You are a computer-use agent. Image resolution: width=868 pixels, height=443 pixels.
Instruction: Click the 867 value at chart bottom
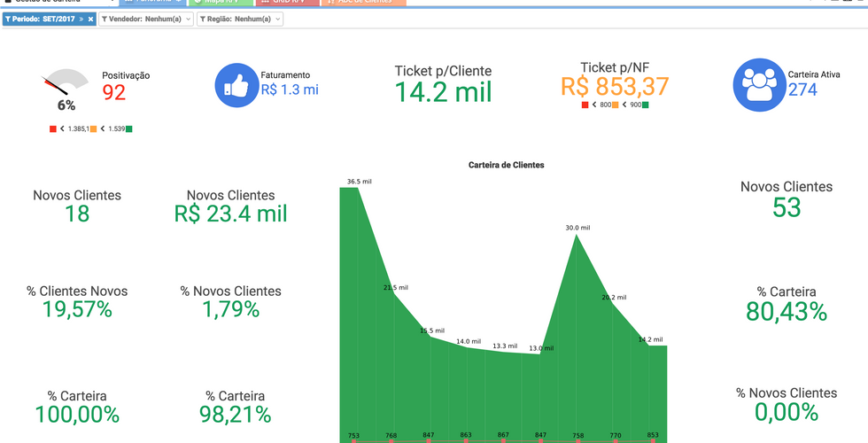point(503,435)
